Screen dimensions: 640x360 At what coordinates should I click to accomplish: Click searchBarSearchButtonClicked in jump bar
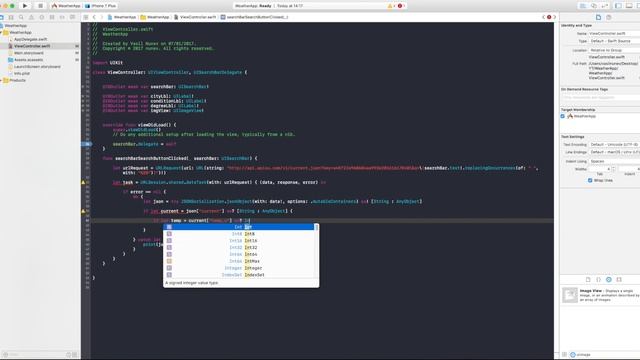point(255,17)
